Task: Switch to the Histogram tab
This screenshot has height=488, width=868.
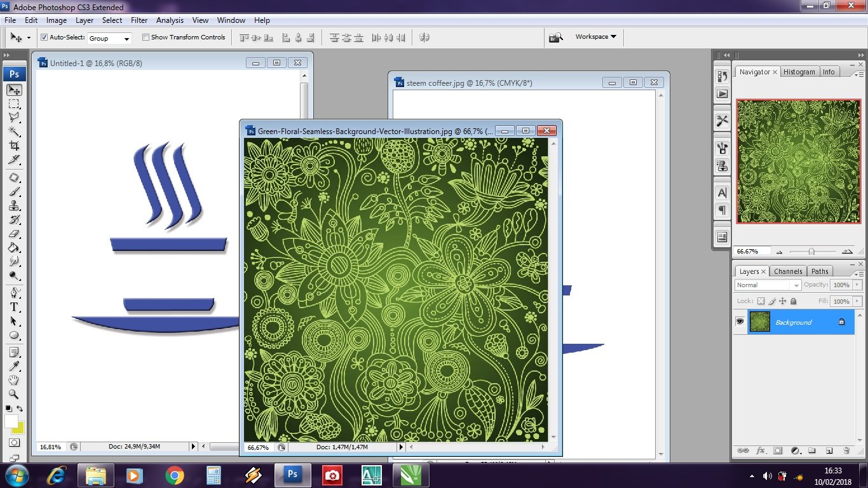Action: [799, 72]
